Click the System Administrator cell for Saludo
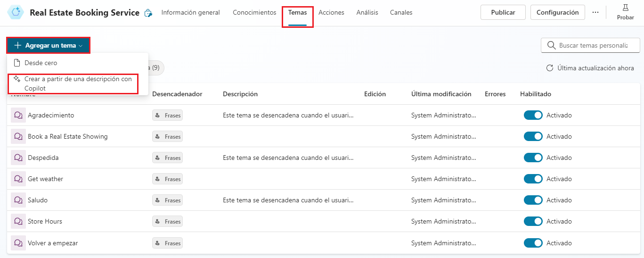The height and width of the screenshot is (258, 644). coord(444,200)
